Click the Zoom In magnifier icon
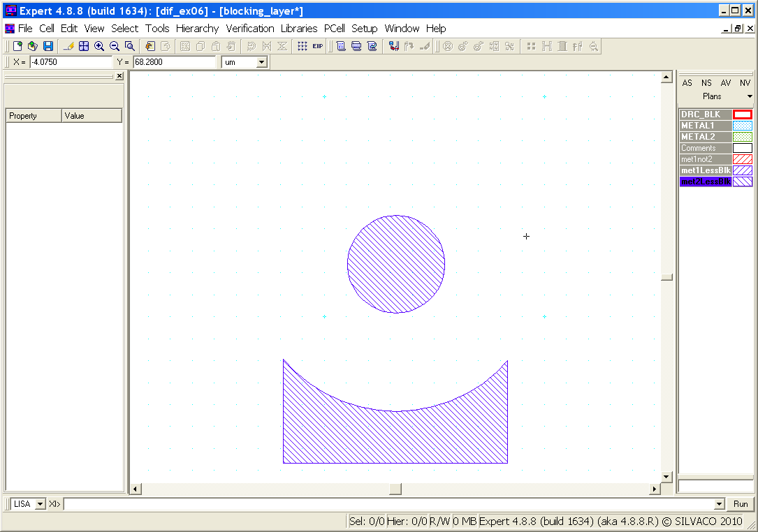Image resolution: width=758 pixels, height=532 pixels. tap(99, 46)
